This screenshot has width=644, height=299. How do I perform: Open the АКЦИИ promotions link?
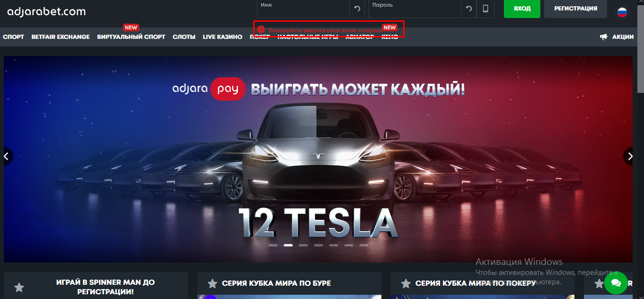pyautogui.click(x=623, y=37)
